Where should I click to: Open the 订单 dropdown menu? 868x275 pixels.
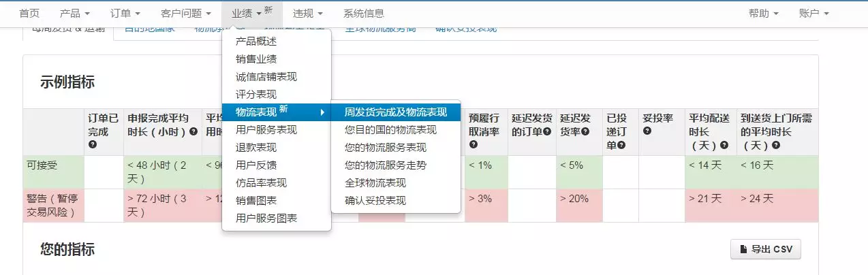pos(125,13)
